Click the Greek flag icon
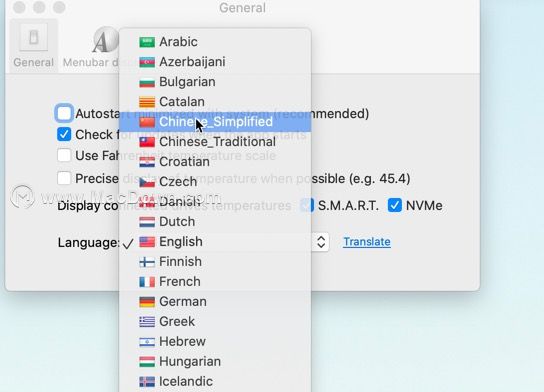Image resolution: width=544 pixels, height=392 pixels. tap(147, 322)
